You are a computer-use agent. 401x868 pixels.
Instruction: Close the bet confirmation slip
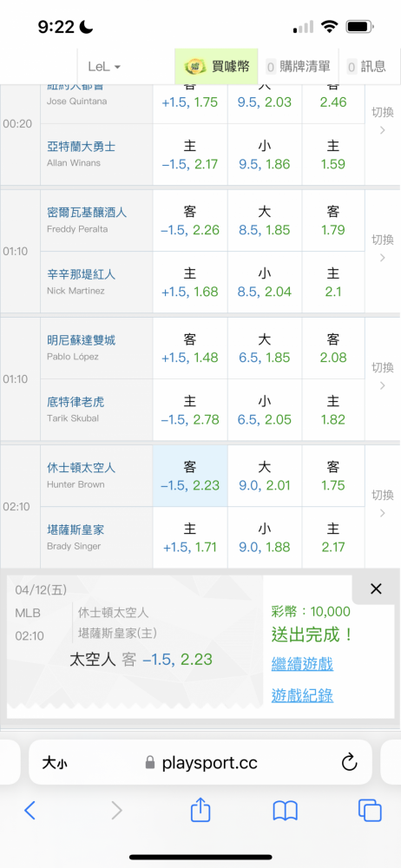(x=376, y=589)
